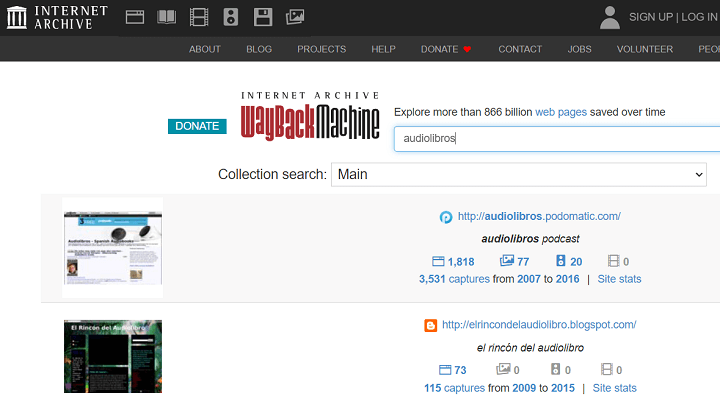720x410 pixels.
Task: Open Site stats for blogspot result
Action: (614, 388)
